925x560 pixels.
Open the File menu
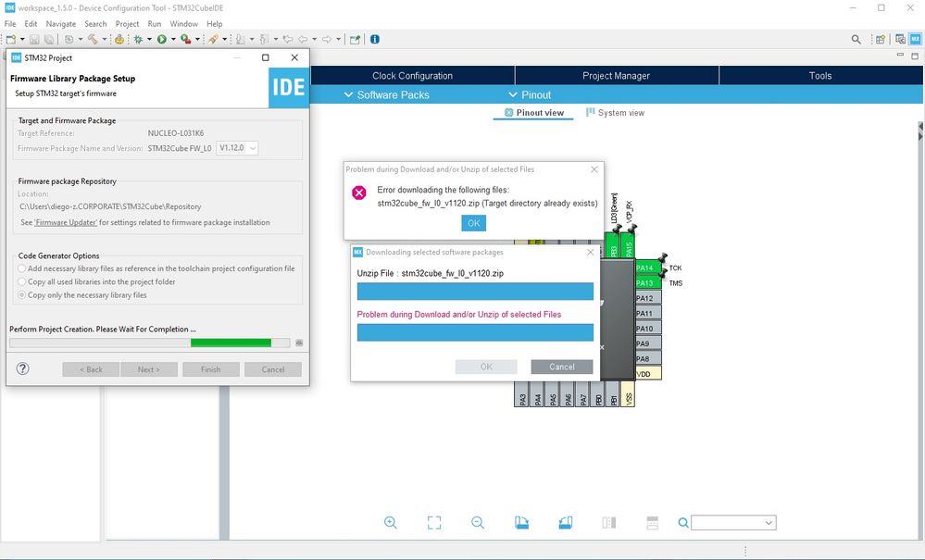(10, 23)
